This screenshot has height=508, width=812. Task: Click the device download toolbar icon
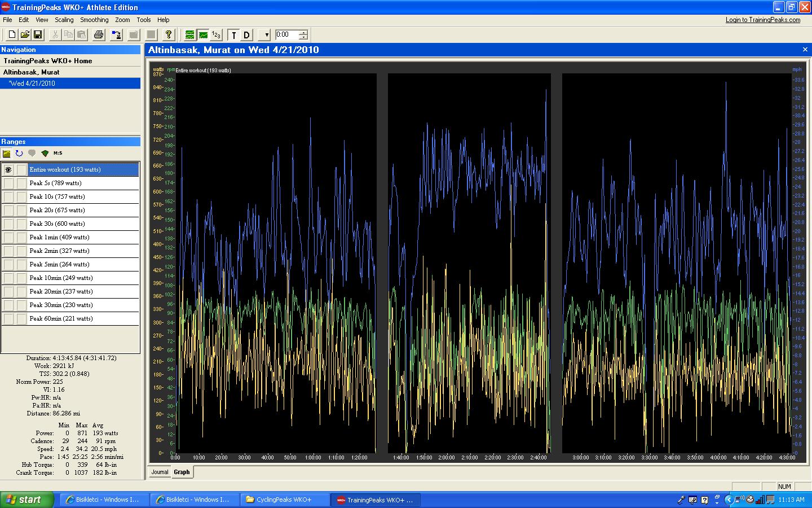[x=116, y=35]
